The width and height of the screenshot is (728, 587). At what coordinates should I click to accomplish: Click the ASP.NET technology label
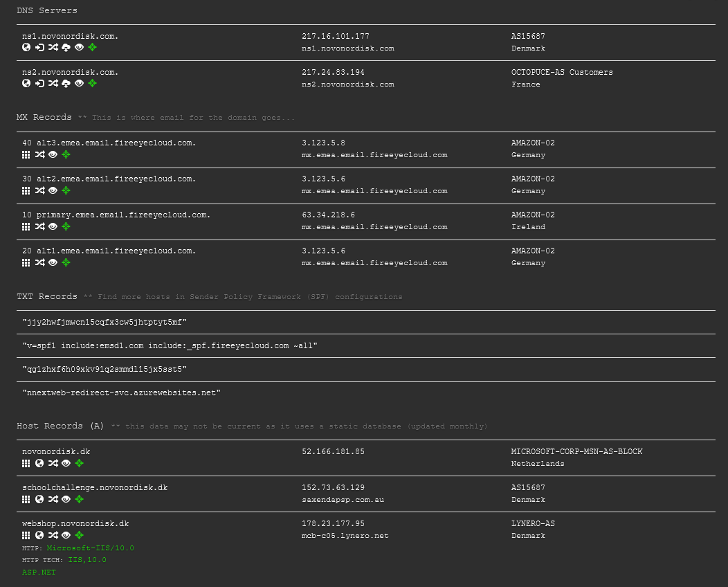click(x=39, y=572)
